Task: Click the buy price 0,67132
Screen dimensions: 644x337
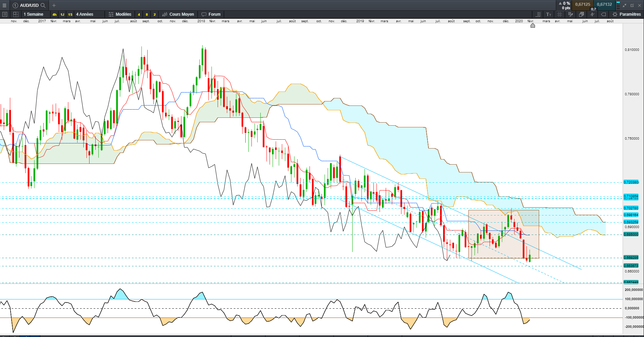Action: 604,4
